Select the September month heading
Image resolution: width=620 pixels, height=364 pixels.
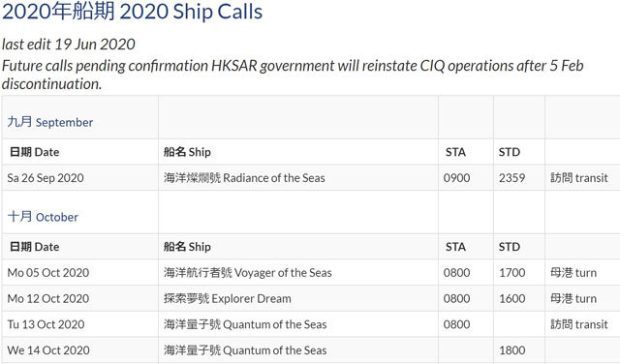(x=49, y=122)
